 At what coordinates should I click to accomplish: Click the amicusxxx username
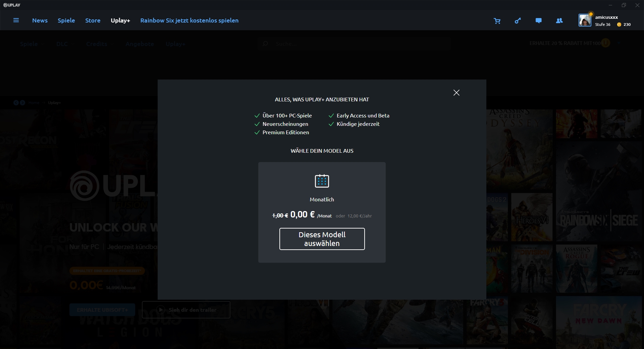(606, 17)
